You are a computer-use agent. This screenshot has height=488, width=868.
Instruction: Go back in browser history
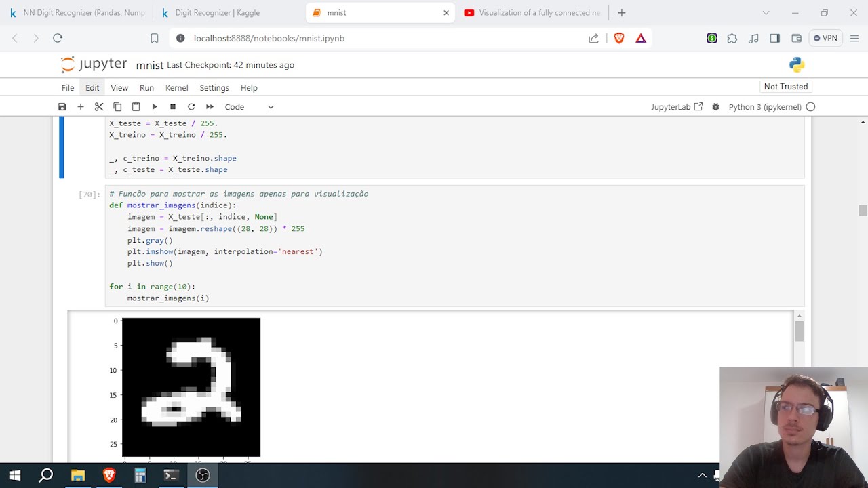pyautogui.click(x=15, y=38)
